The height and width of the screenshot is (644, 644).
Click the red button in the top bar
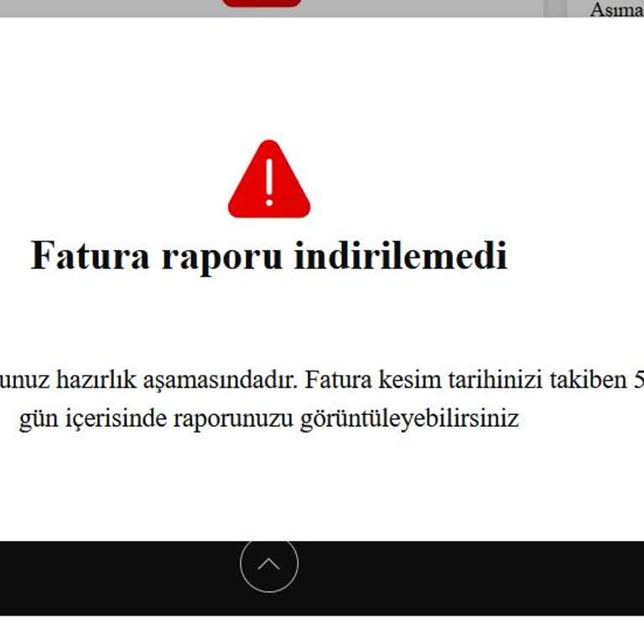coord(262,3)
